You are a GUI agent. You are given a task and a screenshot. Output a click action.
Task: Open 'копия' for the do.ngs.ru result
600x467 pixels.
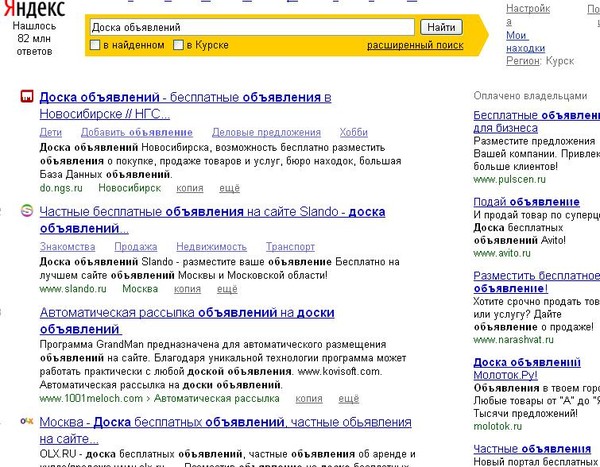[x=190, y=188]
